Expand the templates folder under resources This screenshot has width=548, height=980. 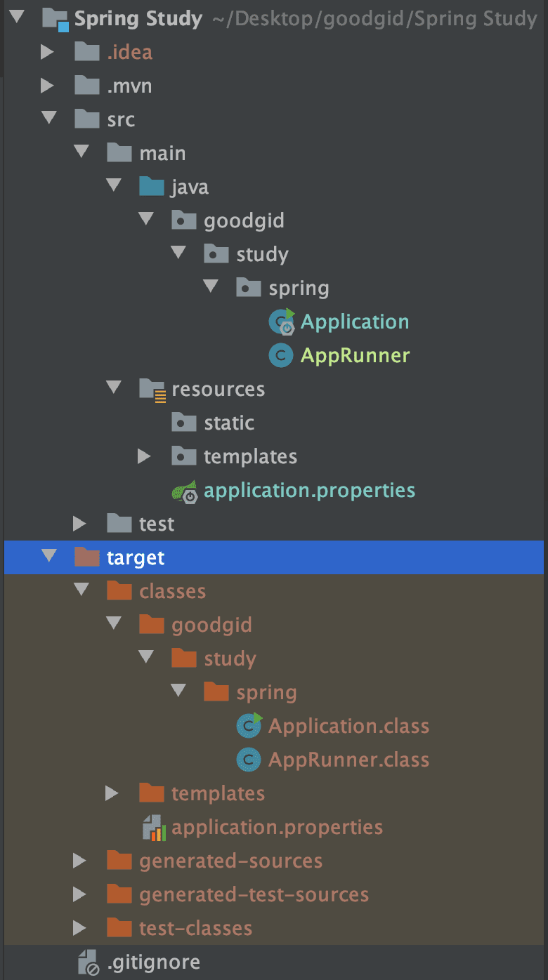(144, 456)
